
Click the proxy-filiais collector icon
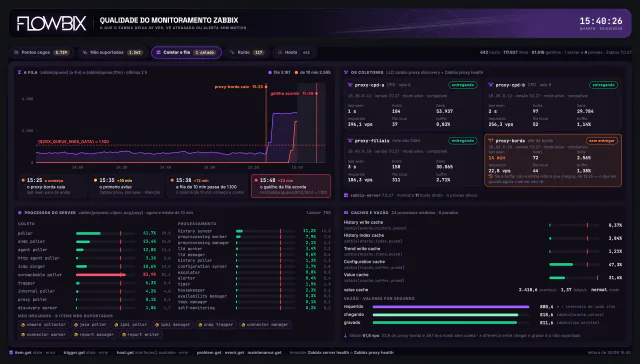350,140
